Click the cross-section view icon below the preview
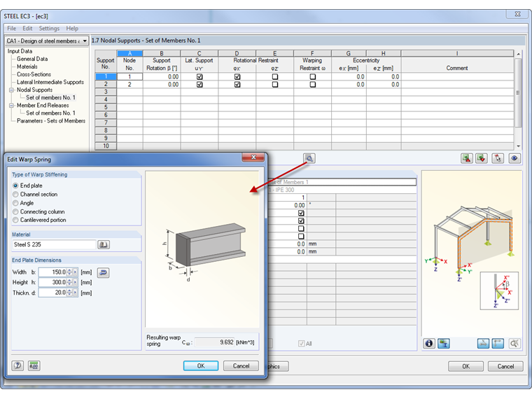Image resolution: width=532 pixels, height=399 pixels. pyautogui.click(x=443, y=344)
